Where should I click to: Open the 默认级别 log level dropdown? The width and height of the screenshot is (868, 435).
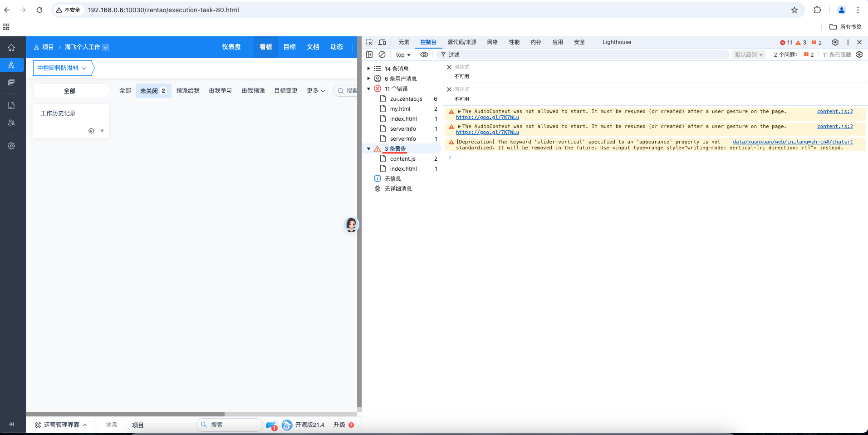pos(748,54)
